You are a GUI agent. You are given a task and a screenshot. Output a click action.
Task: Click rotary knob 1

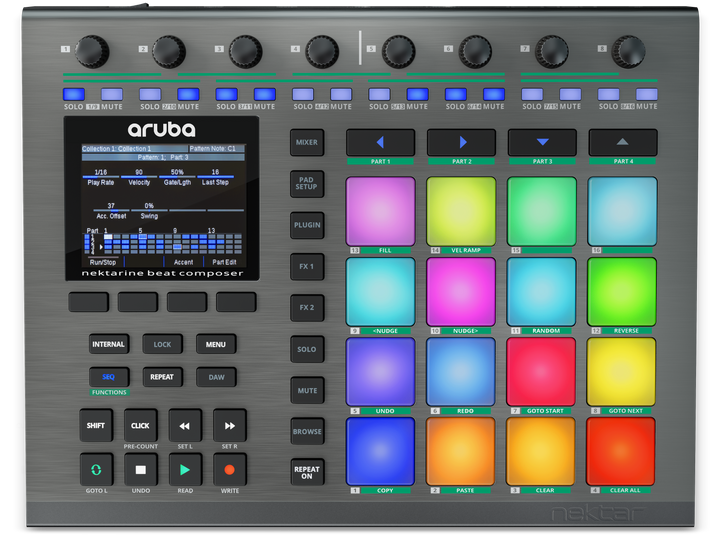(x=92, y=51)
